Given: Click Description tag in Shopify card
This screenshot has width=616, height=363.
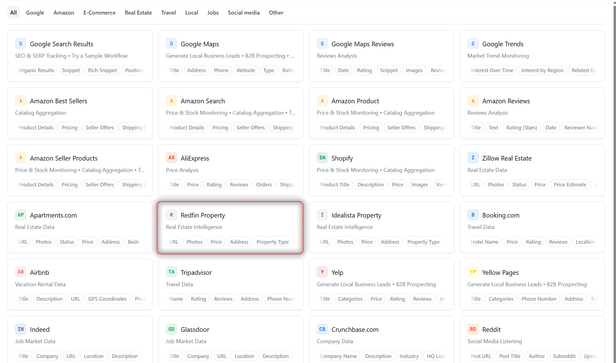Looking at the screenshot, I should [x=370, y=185].
